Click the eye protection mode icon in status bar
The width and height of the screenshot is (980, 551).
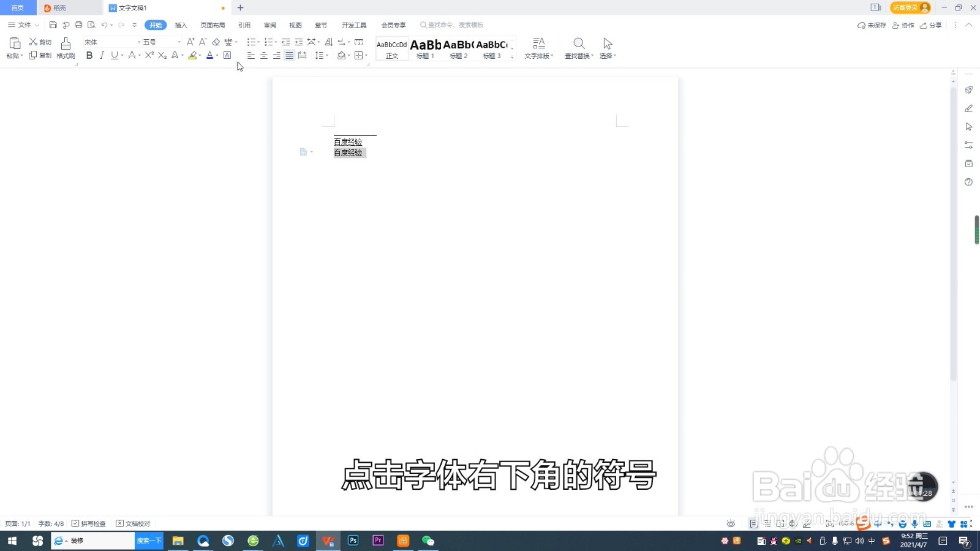click(x=731, y=523)
